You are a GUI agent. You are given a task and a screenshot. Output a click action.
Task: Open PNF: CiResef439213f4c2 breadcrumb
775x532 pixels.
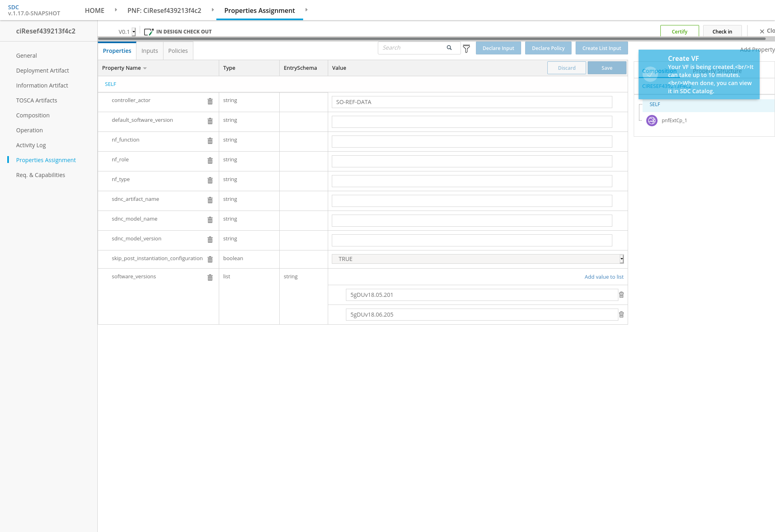pos(164,10)
